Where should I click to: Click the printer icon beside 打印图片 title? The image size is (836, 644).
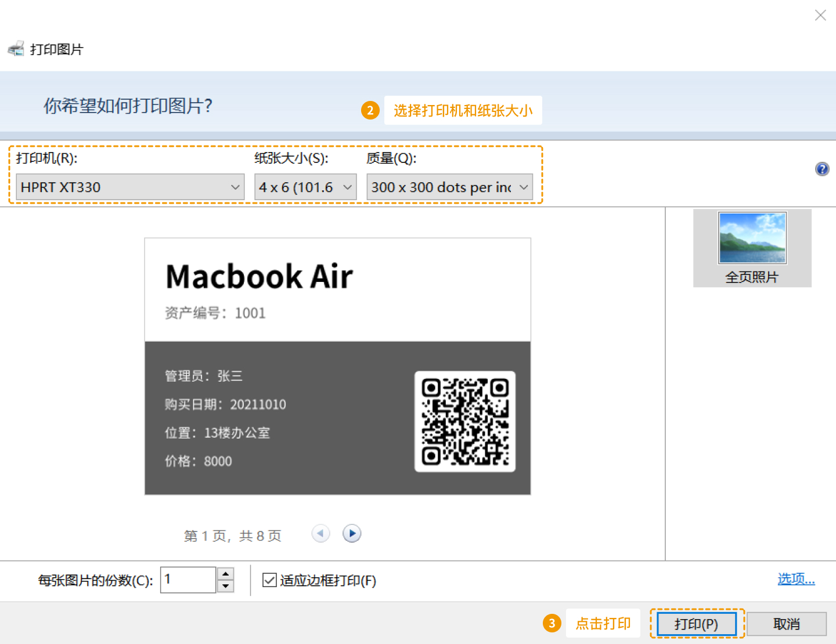[x=16, y=49]
